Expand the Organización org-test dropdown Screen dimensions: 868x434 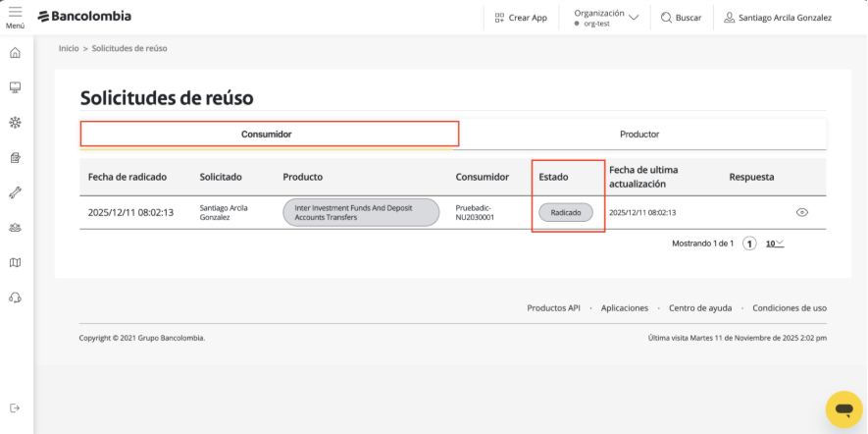click(x=606, y=17)
